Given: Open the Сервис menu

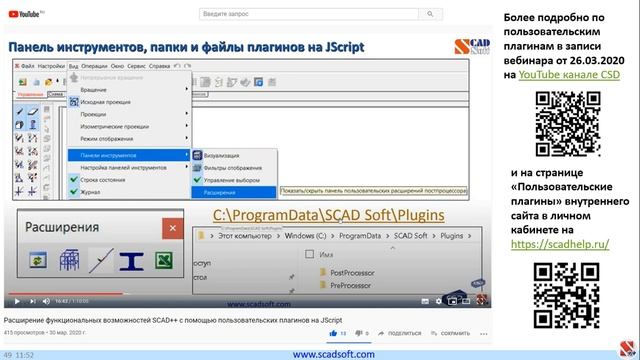Looking at the screenshot, I should 136,66.
